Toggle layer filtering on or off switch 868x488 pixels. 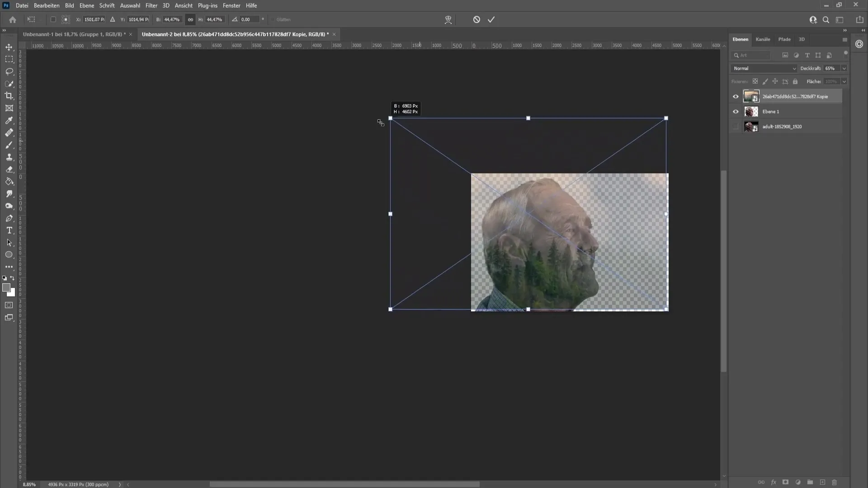[x=846, y=53]
